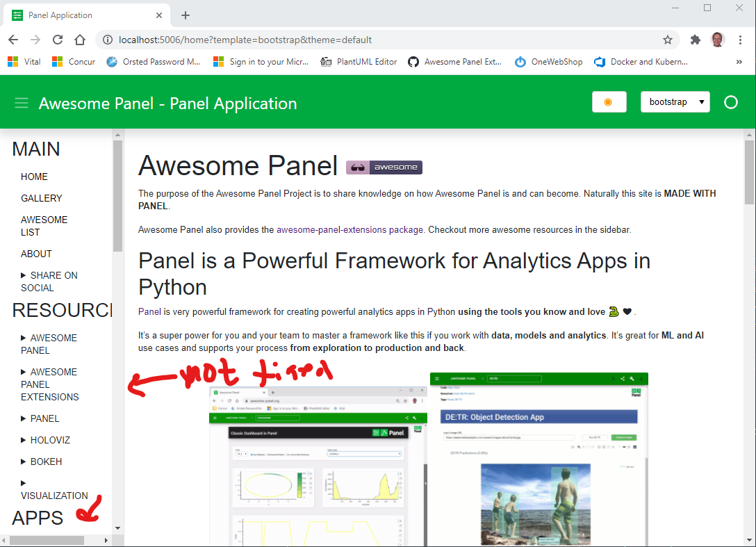This screenshot has height=547, width=756.
Task: Go back with browser back arrow
Action: tap(13, 40)
